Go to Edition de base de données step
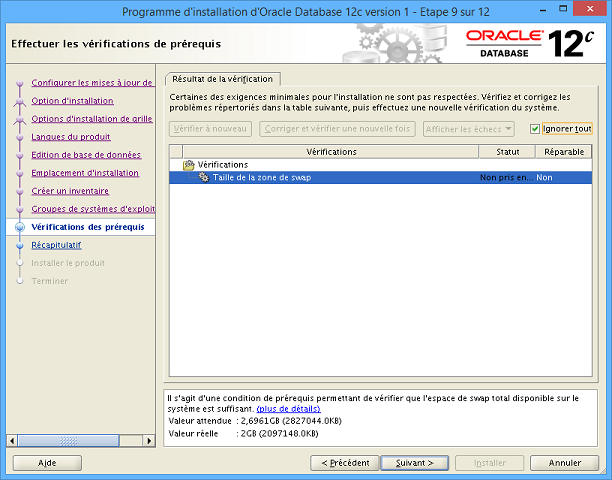The height and width of the screenshot is (480, 612). pos(86,155)
